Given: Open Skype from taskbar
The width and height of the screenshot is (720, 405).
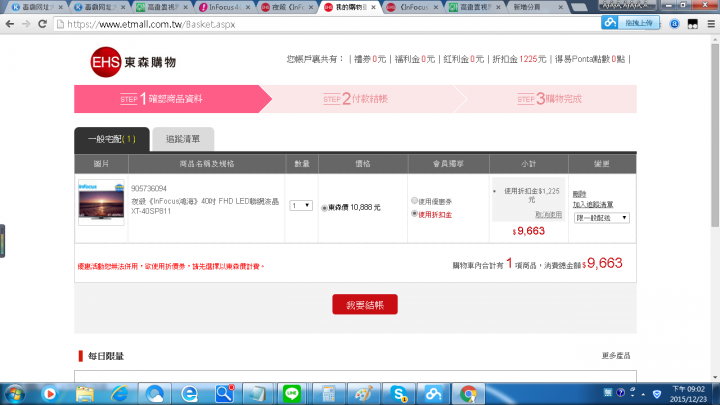Looking at the screenshot, I should 399,394.
